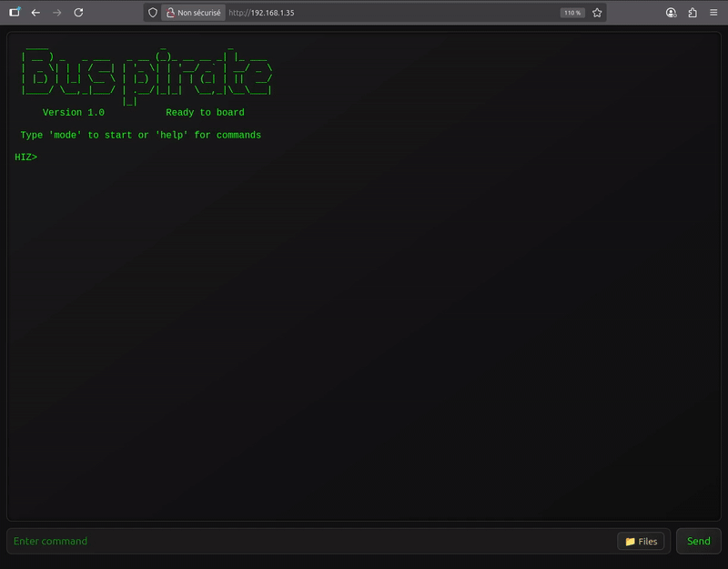Viewport: 728px width, 569px height.
Task: Open the Firefox hamburger menu
Action: tap(713, 13)
